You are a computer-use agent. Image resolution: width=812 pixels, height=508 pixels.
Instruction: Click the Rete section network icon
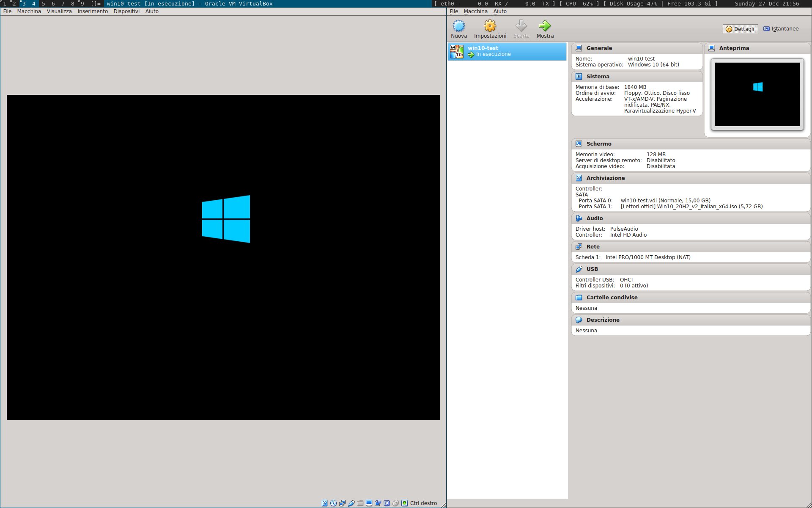[x=579, y=247]
